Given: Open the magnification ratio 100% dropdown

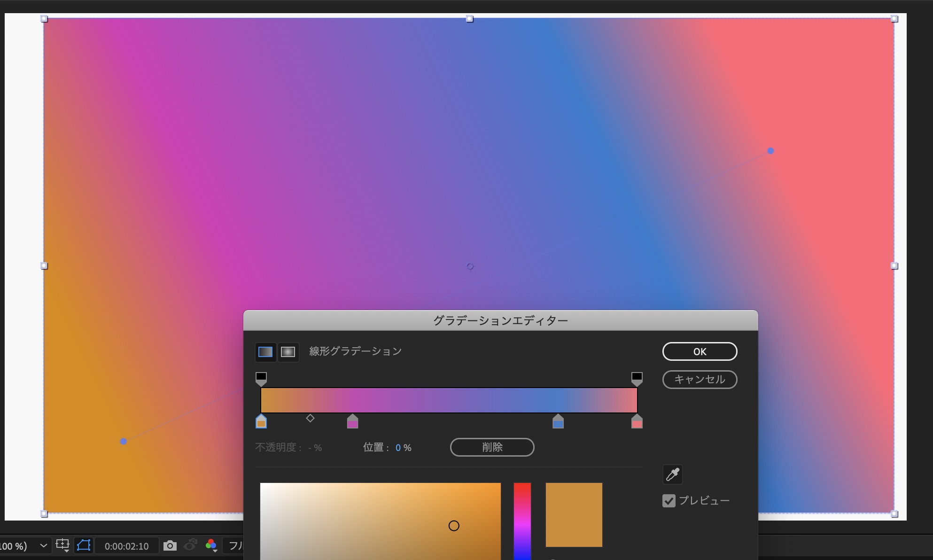Looking at the screenshot, I should coord(43,546).
